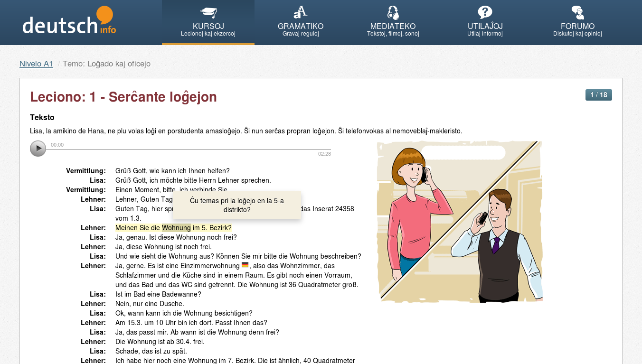Image resolution: width=642 pixels, height=364 pixels.
Task: Click highlighted word Wohnung in Lehner's question
Action: [176, 228]
